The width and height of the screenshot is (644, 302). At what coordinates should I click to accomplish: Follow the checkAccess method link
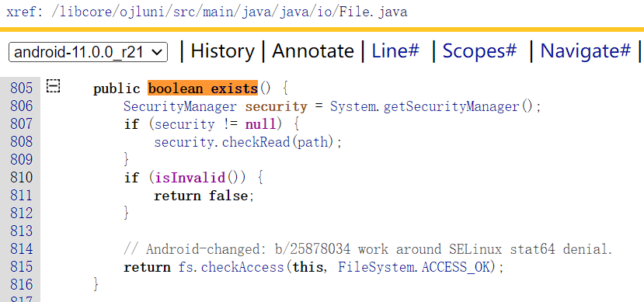tap(242, 267)
